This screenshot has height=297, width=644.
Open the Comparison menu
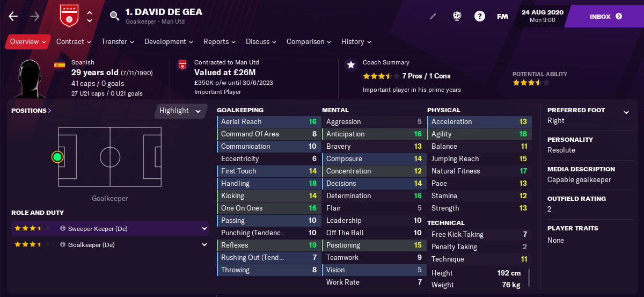coord(309,41)
